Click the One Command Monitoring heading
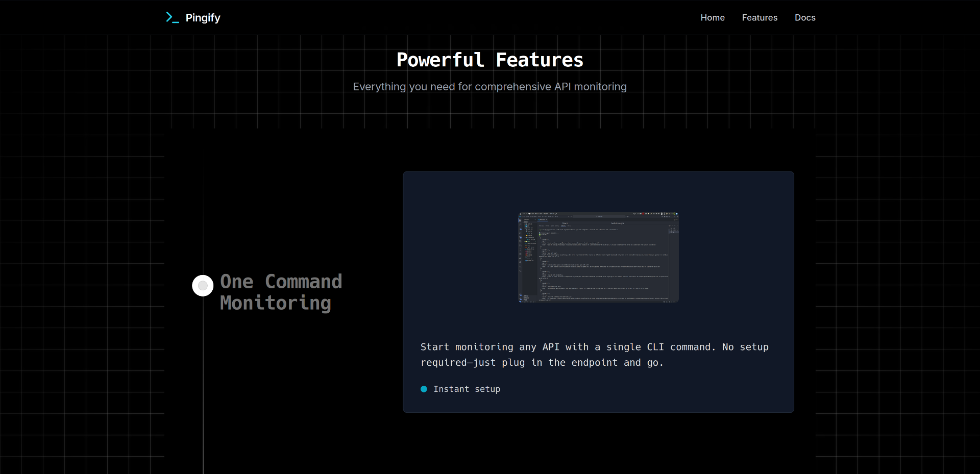Image resolution: width=980 pixels, height=474 pixels. click(x=281, y=292)
